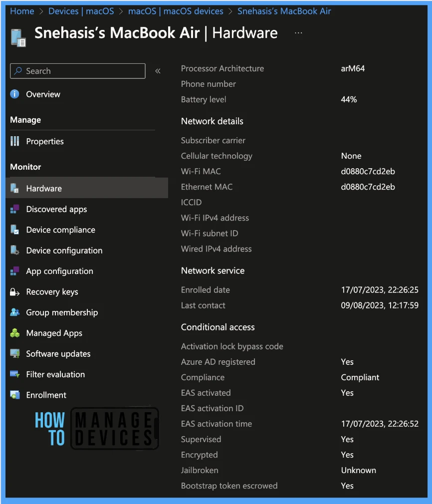The width and height of the screenshot is (432, 504).
Task: Open App configuration page
Action: pyautogui.click(x=59, y=271)
